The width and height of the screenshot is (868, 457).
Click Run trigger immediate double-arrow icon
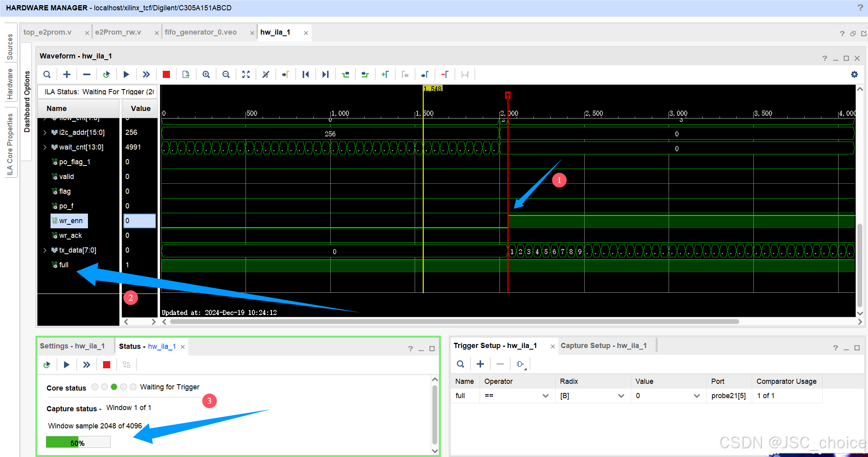click(x=146, y=74)
